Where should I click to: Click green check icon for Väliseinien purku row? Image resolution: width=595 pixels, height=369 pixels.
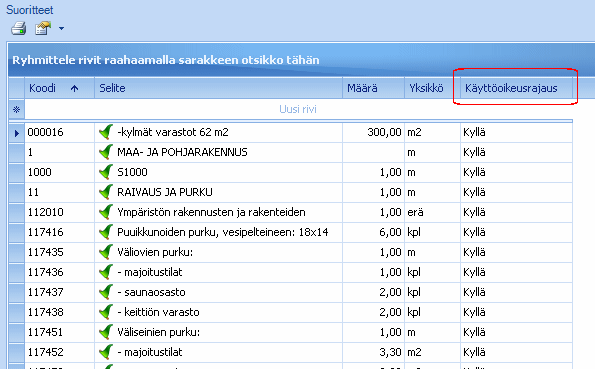click(x=106, y=332)
